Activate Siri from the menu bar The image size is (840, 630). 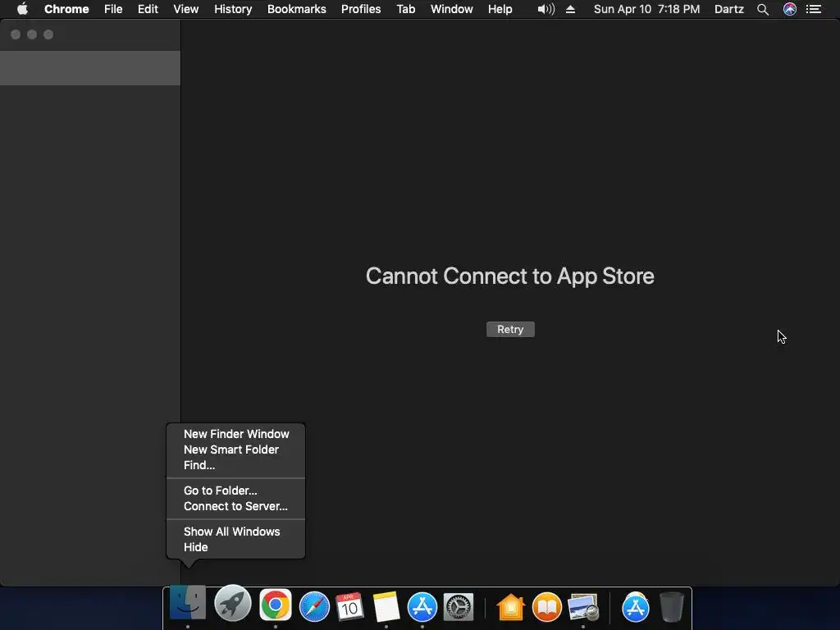pos(790,9)
